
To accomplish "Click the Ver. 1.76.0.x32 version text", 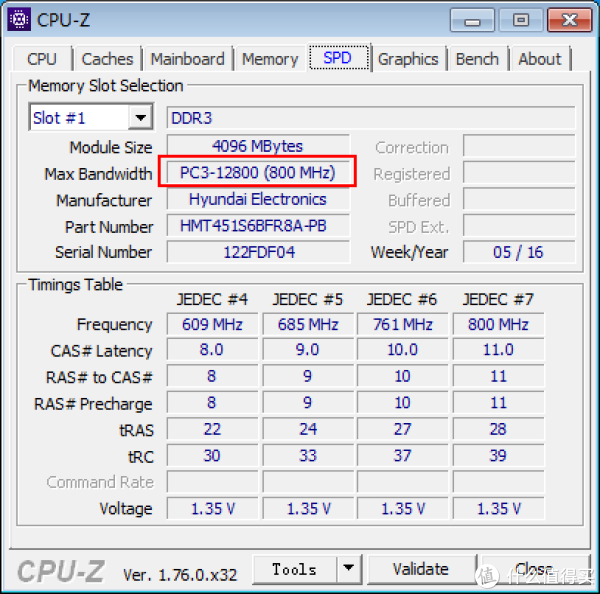I will click(x=180, y=574).
